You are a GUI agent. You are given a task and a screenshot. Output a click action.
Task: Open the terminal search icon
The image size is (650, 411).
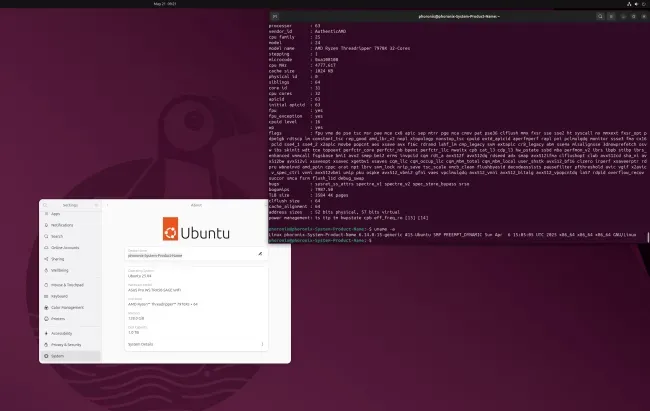(600, 16)
